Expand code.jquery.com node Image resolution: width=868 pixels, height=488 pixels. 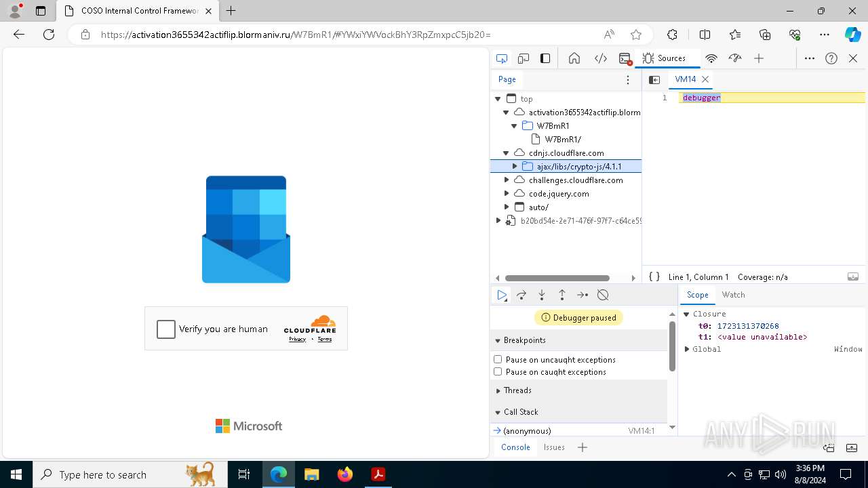(x=506, y=194)
